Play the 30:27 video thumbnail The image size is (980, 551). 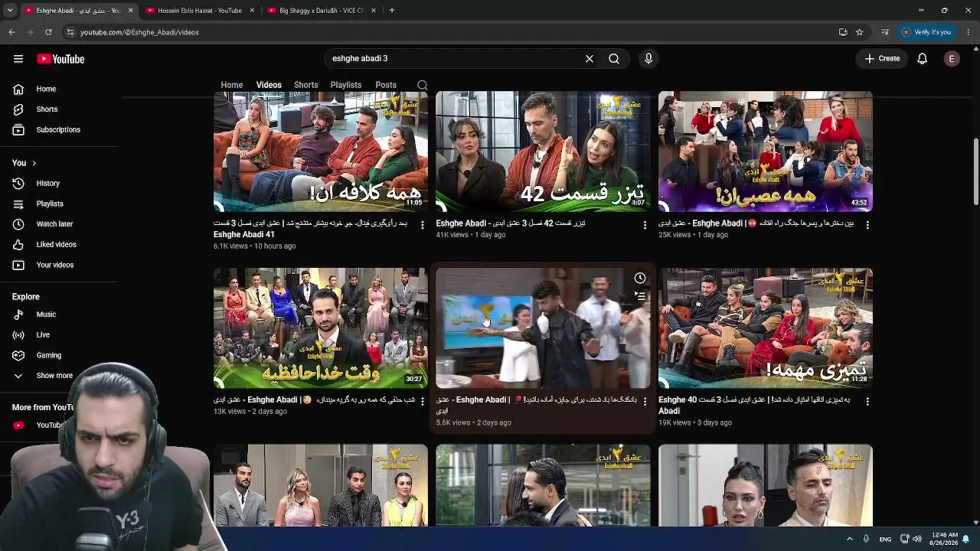point(321,328)
